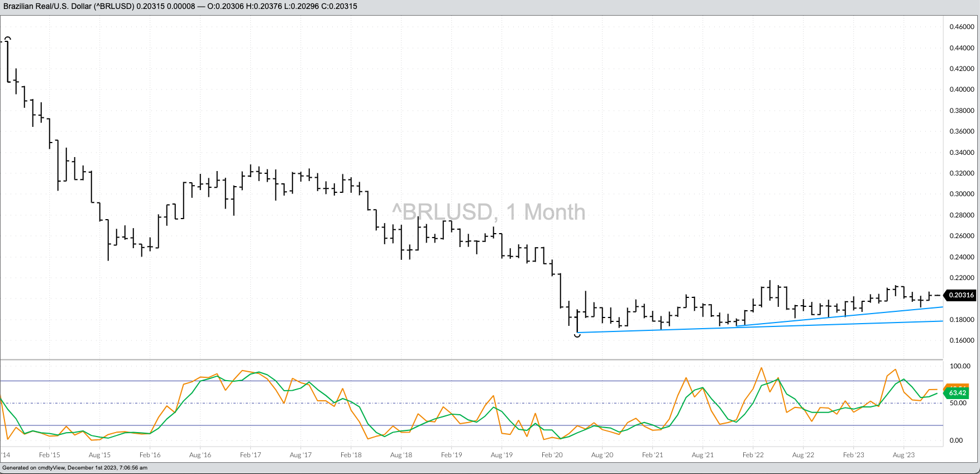Screen dimensions: 980x474
Task: Click the '^BRLUSD, 1 Month' chart watermark
Action: [x=488, y=212]
